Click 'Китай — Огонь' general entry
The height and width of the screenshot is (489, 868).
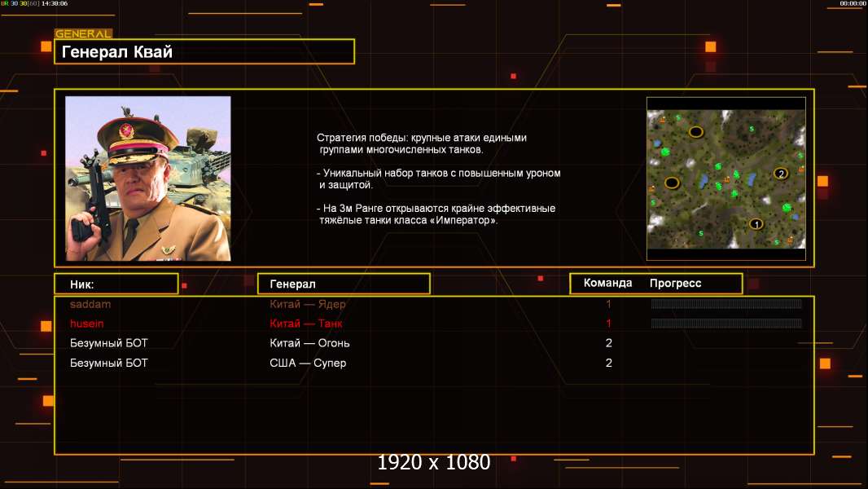309,343
